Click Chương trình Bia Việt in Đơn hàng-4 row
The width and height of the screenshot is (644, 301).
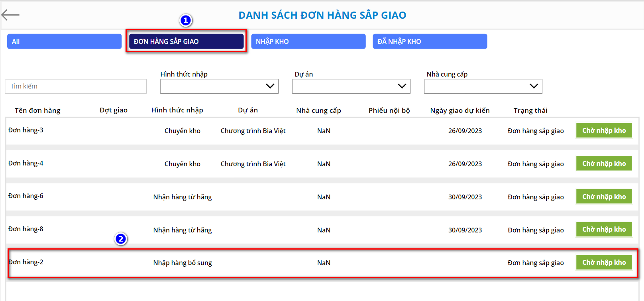[x=253, y=164]
